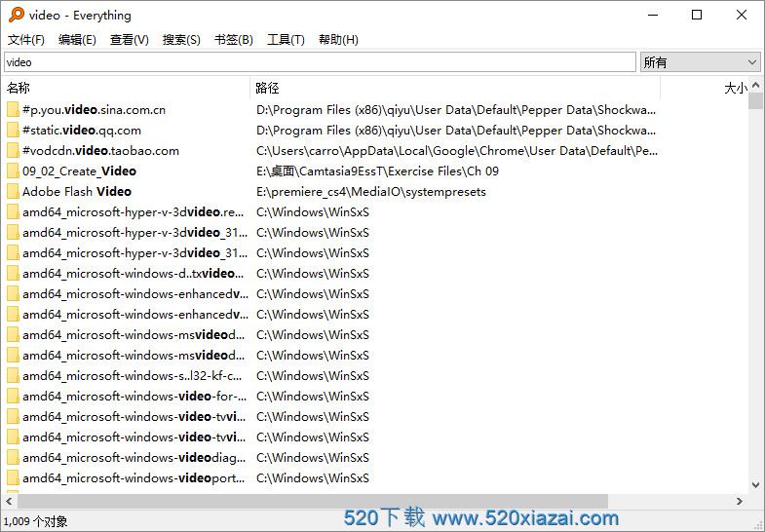Select the Adobe Flash Video file name
The height and width of the screenshot is (532, 765).
coord(77,192)
